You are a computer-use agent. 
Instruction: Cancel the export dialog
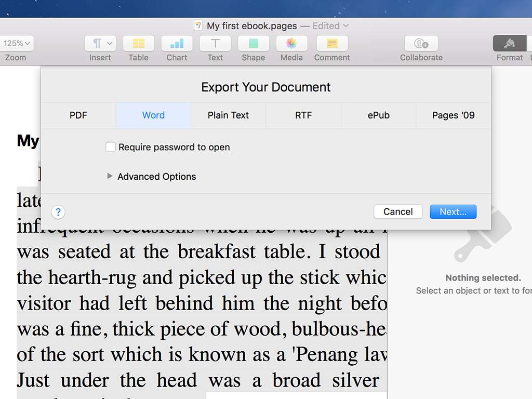pyautogui.click(x=398, y=211)
